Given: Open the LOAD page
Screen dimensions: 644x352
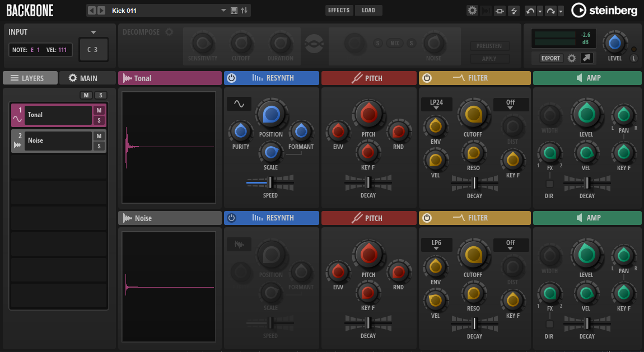Looking at the screenshot, I should (x=368, y=10).
